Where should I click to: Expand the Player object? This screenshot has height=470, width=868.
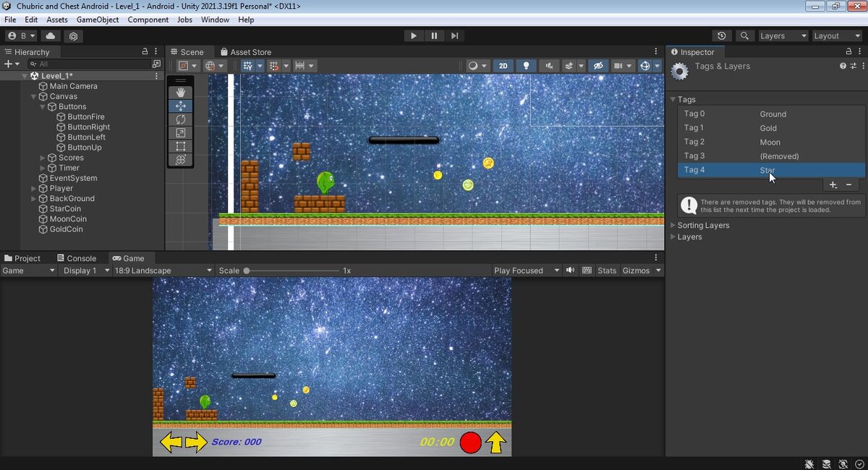click(33, 189)
